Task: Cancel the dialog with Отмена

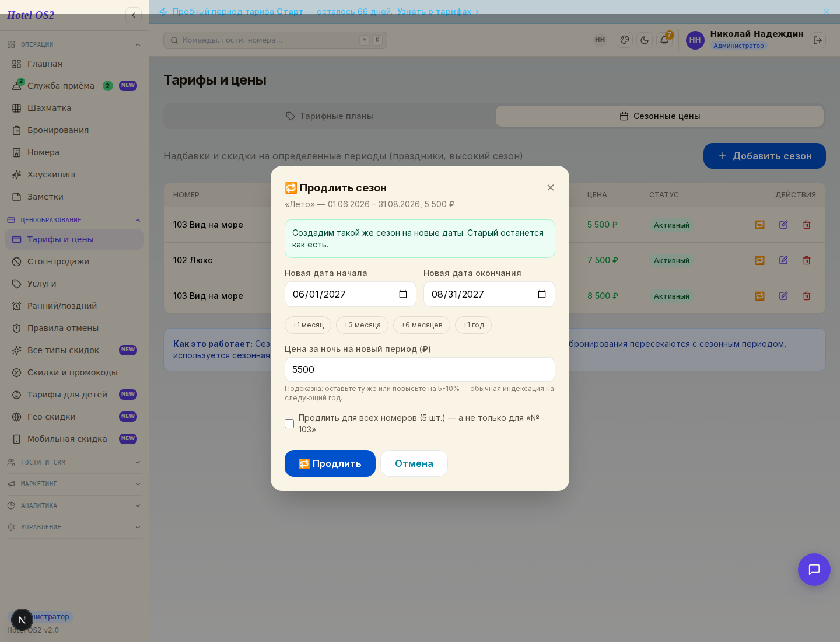Action: [x=414, y=463]
